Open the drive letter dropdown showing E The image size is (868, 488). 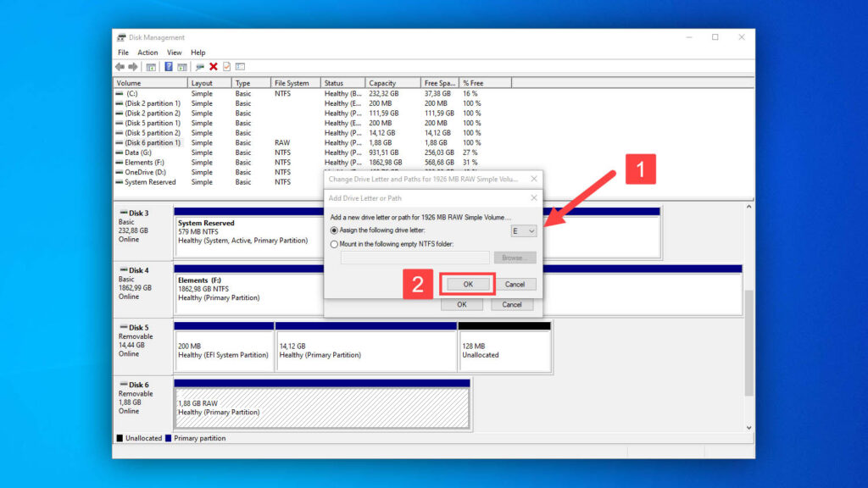[525, 230]
